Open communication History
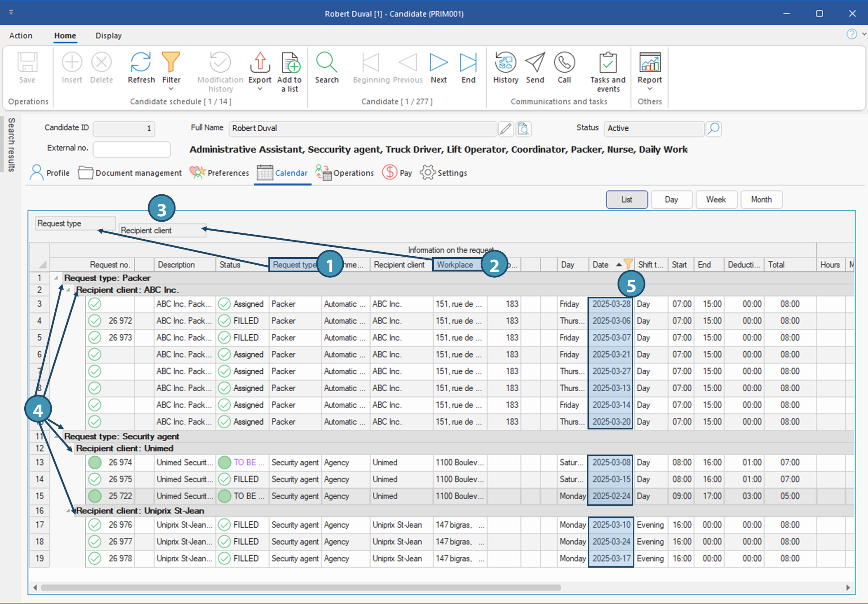This screenshot has width=868, height=604. pyautogui.click(x=505, y=63)
